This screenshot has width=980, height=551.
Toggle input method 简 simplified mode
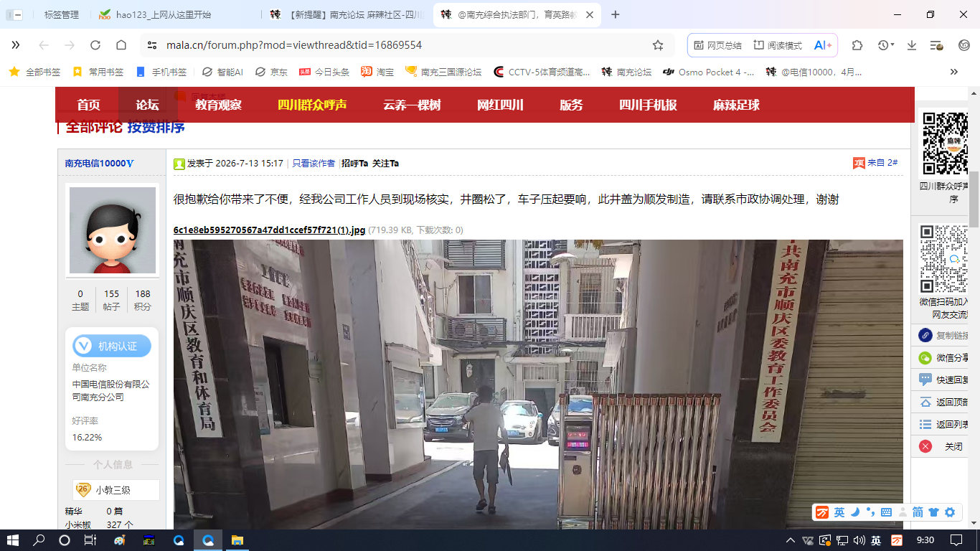point(918,512)
